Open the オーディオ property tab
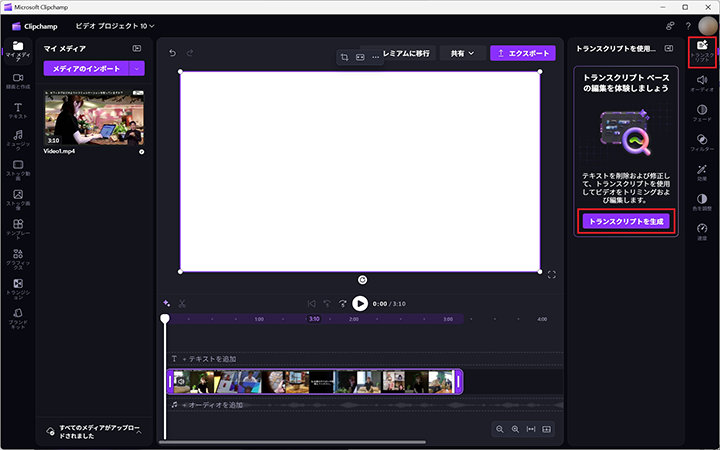Image resolution: width=720 pixels, height=450 pixels. click(x=702, y=83)
